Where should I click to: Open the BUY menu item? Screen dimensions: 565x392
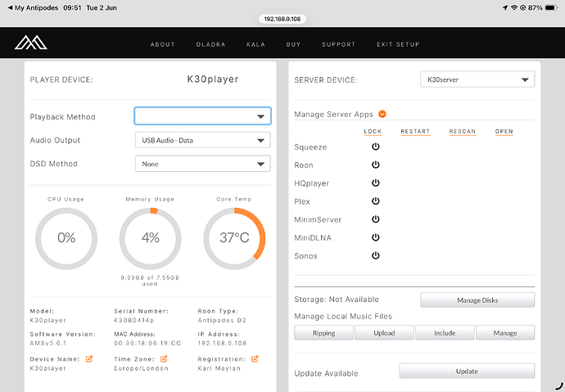point(293,44)
